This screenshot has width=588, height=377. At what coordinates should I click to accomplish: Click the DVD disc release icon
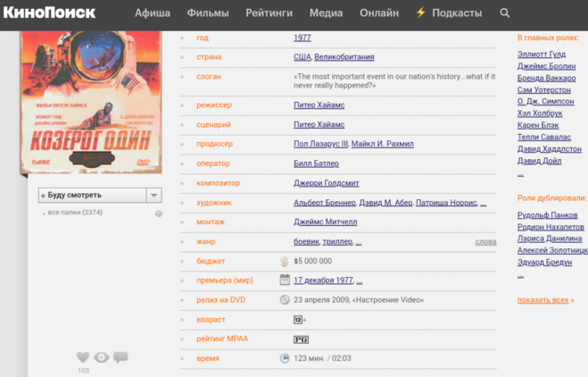click(285, 300)
